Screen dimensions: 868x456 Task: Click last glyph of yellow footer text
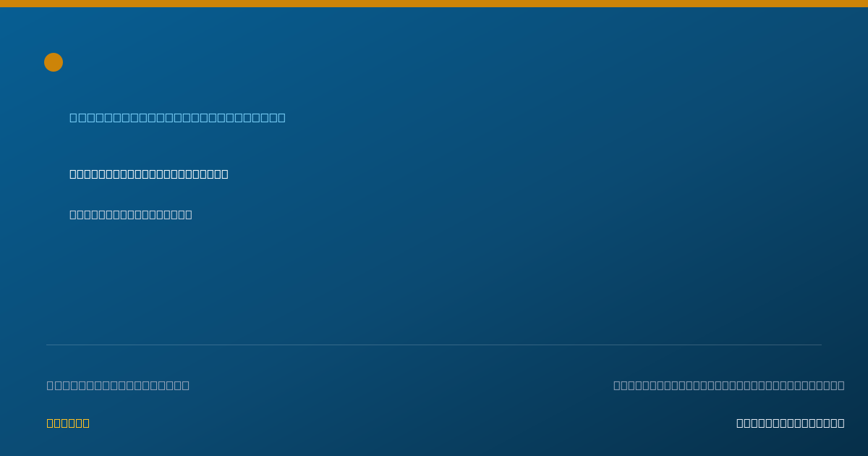(x=86, y=423)
